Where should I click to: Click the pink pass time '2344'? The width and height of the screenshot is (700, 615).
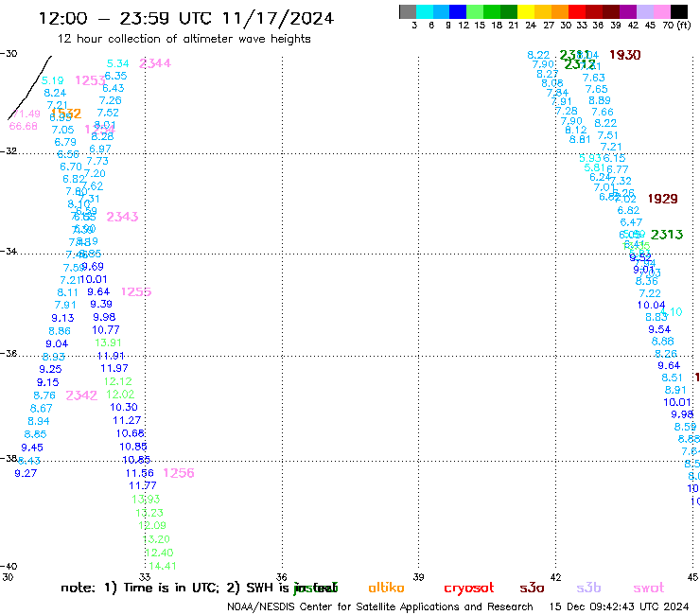point(155,63)
